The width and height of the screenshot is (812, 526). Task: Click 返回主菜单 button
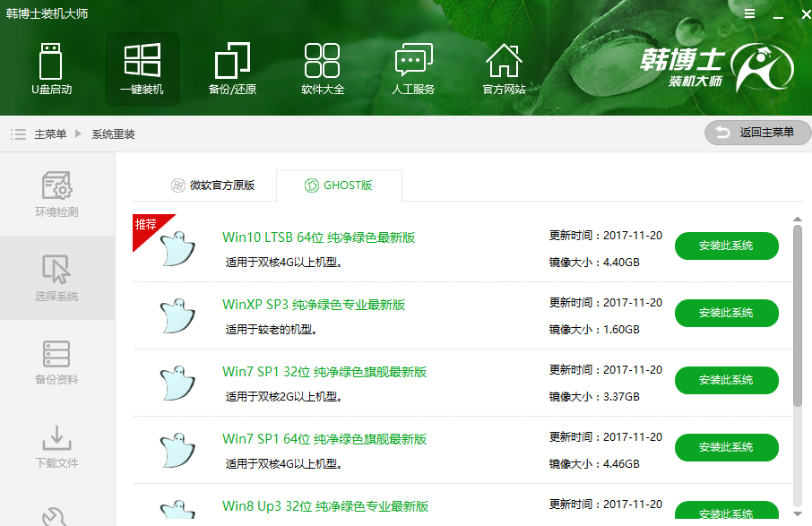[757, 133]
